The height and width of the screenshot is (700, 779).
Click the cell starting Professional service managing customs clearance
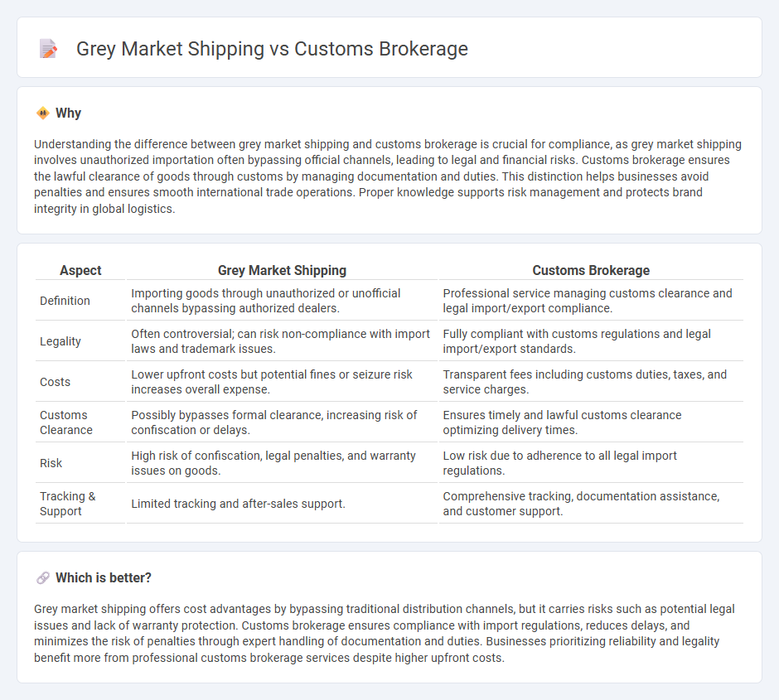591,301
